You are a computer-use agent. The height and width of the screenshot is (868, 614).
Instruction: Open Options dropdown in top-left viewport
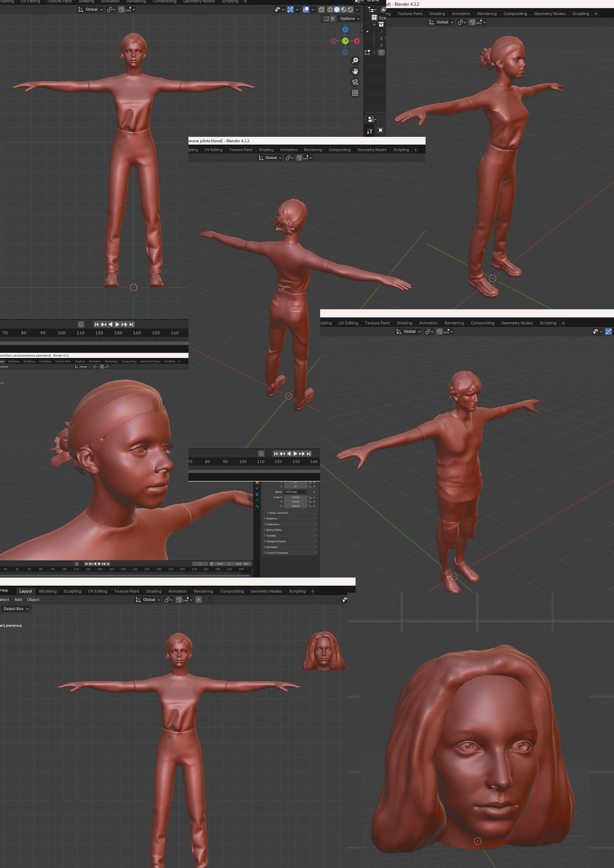pyautogui.click(x=350, y=19)
